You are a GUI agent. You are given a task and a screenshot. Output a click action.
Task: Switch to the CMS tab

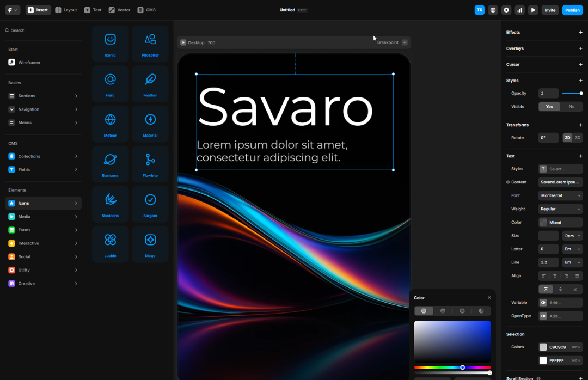[146, 9]
